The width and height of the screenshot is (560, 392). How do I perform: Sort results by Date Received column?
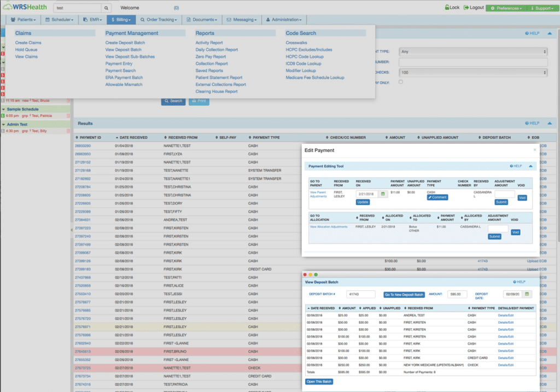point(131,137)
